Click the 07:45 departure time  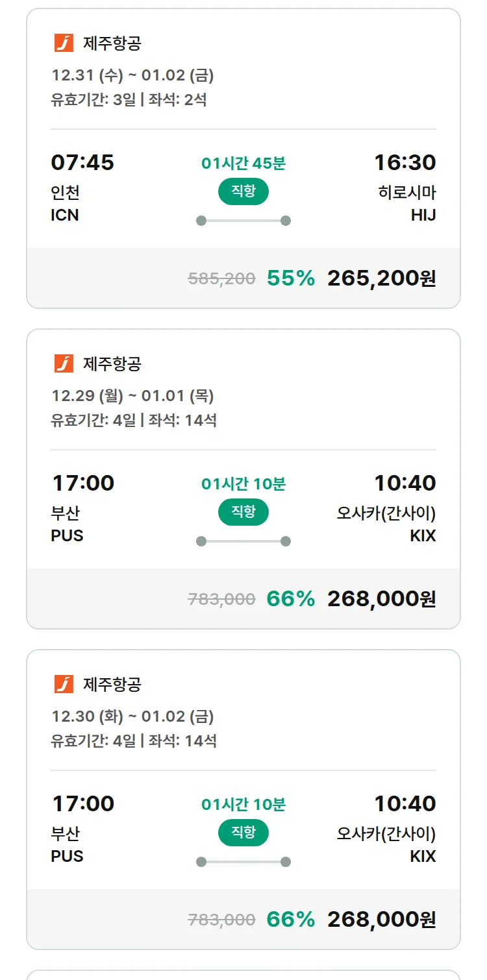[x=82, y=162]
